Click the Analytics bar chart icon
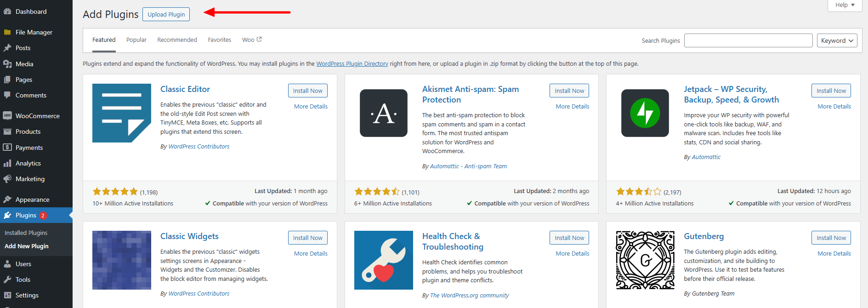 [x=7, y=163]
